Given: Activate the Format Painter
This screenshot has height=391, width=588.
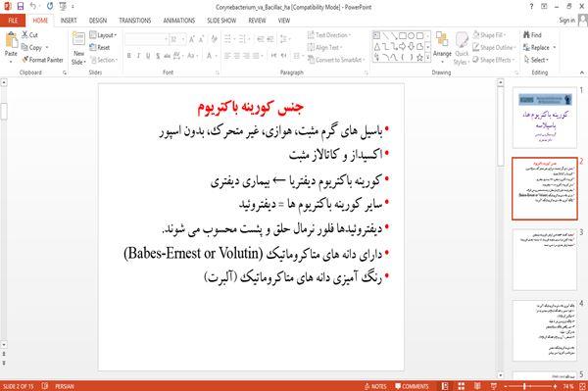Looking at the screenshot, I should (42, 60).
